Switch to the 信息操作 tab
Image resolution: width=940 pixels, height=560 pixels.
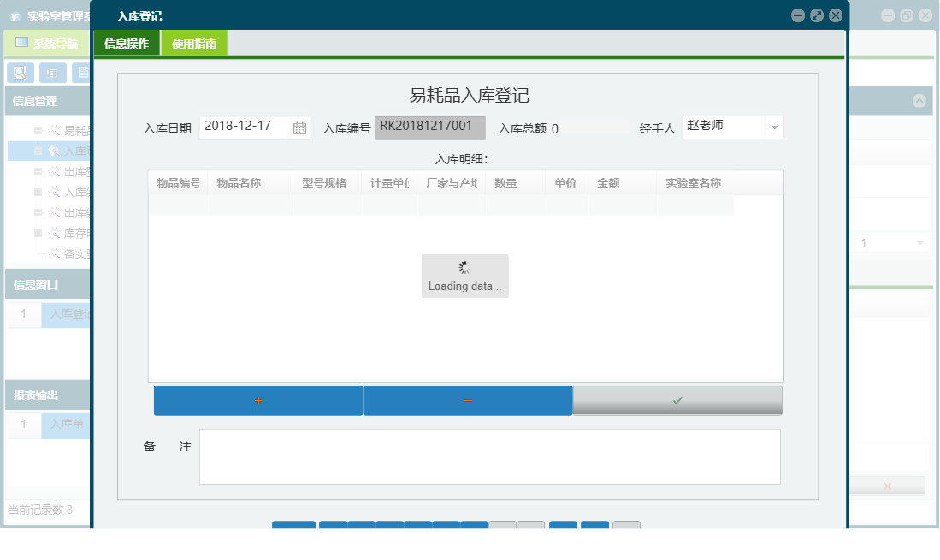[126, 43]
